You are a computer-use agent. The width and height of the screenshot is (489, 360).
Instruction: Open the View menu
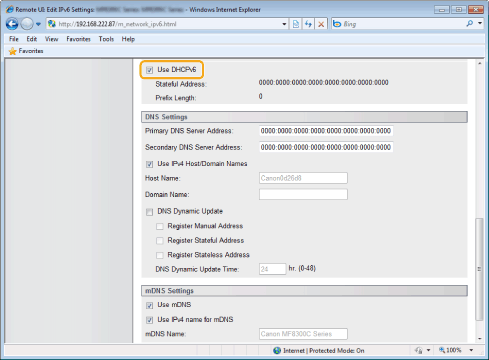tap(51, 39)
